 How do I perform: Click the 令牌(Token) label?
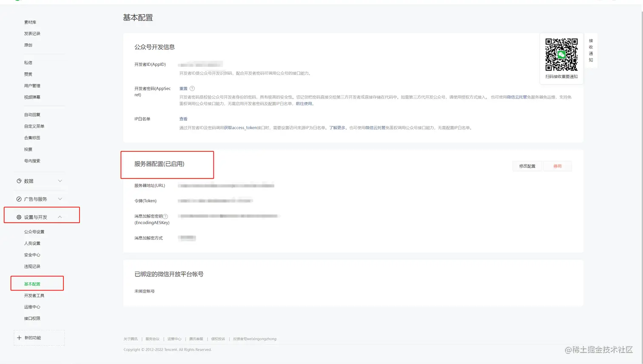(145, 201)
